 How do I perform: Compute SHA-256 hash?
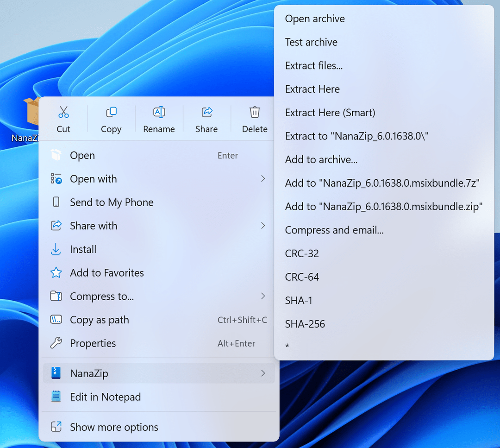384,324
